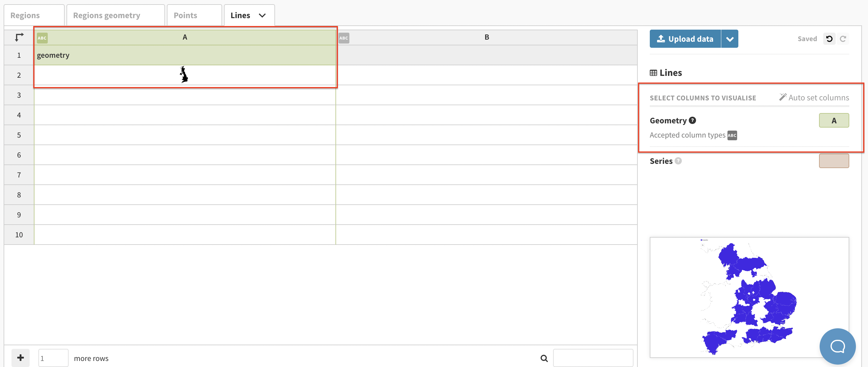
Task: Click the ABC type icon of column B
Action: 344,38
